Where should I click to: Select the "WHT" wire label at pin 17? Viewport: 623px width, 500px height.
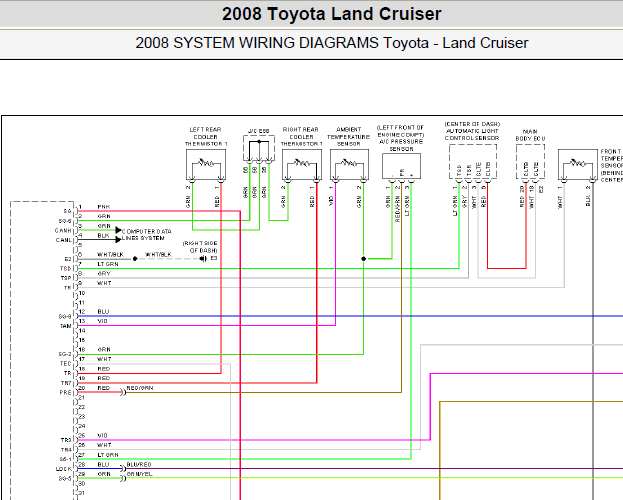(x=104, y=359)
